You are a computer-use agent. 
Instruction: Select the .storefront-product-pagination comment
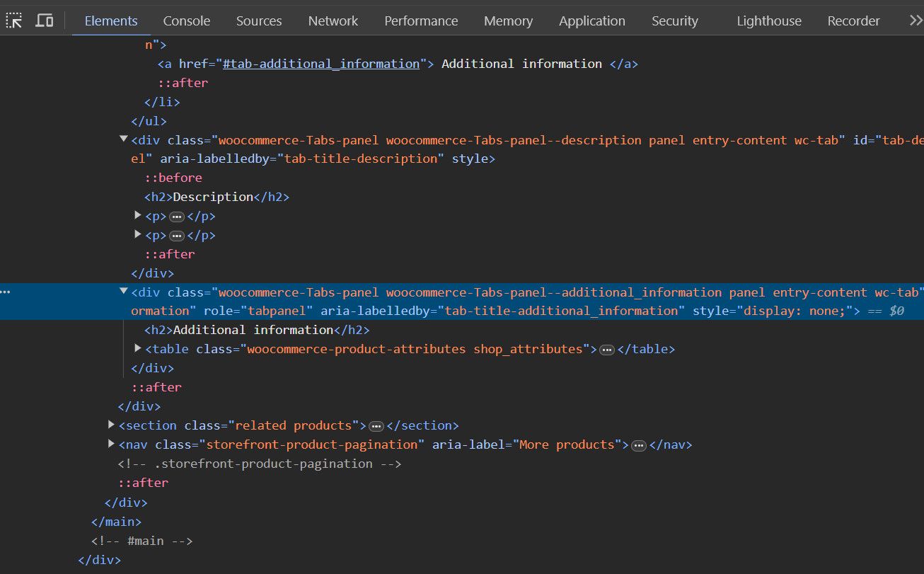[260, 464]
